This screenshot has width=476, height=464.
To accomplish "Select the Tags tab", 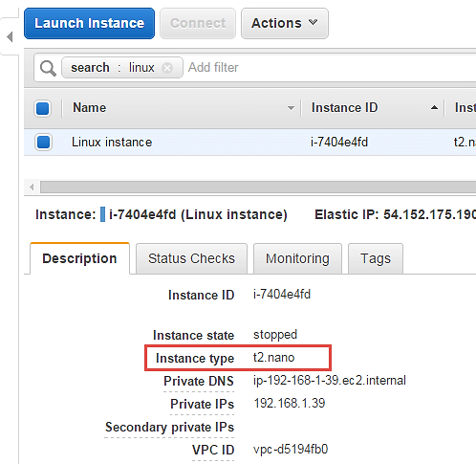I will 376,258.
